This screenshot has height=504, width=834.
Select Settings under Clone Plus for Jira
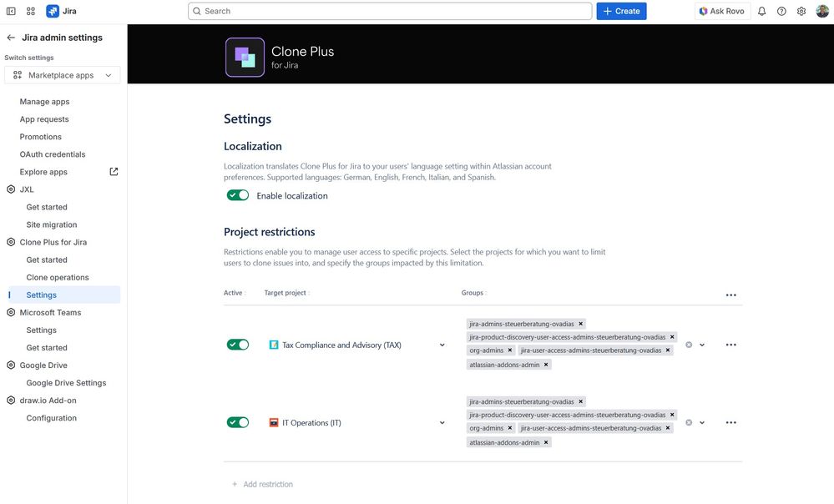[42, 295]
